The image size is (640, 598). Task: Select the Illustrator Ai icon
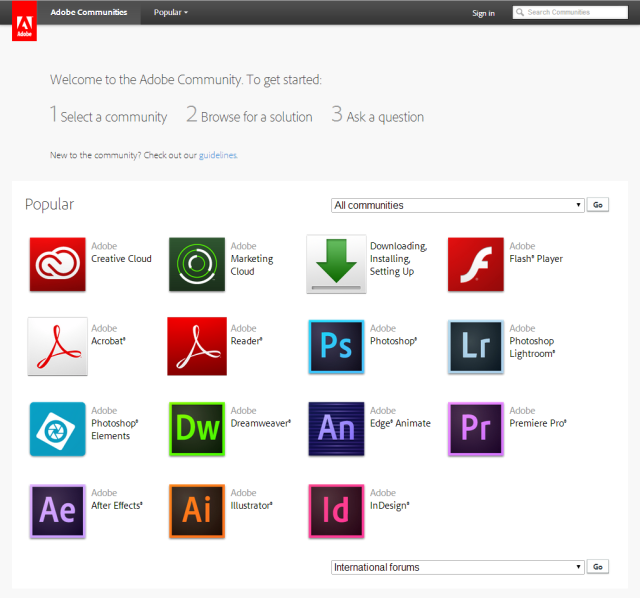click(197, 511)
